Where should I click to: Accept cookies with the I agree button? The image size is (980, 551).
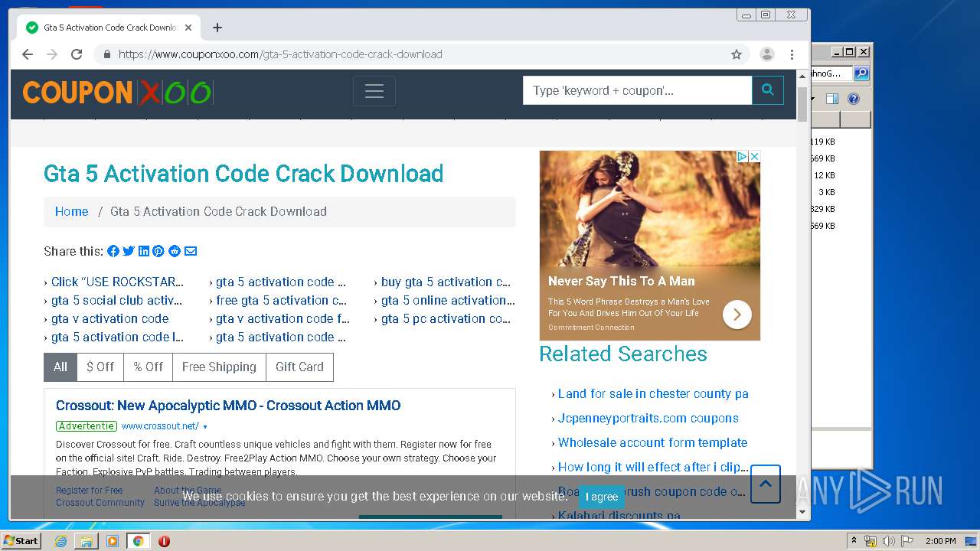602,497
